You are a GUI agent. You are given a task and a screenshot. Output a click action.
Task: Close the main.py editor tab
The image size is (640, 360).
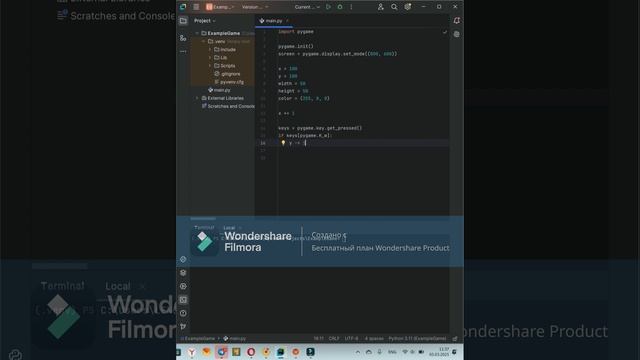287,21
